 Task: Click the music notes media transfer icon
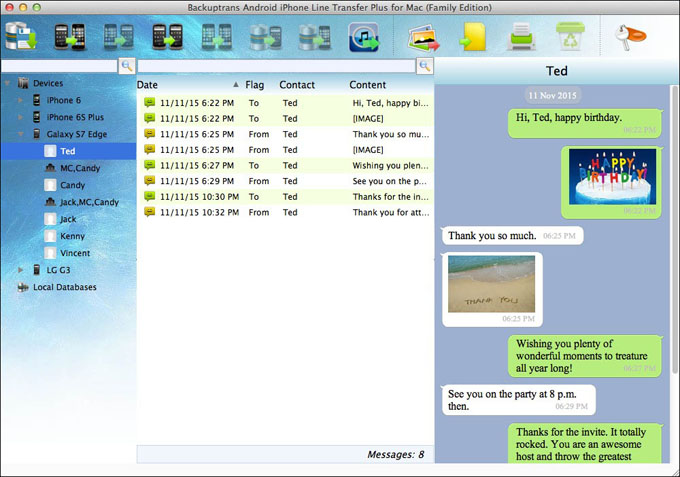tap(364, 36)
